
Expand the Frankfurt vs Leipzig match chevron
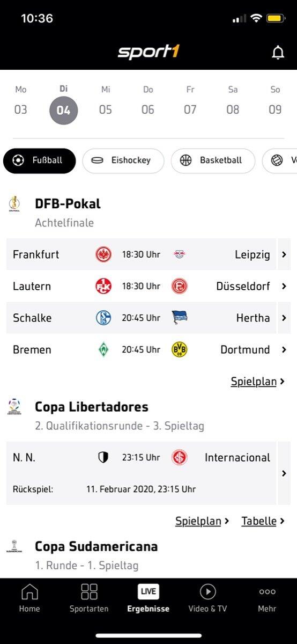pos(284,254)
